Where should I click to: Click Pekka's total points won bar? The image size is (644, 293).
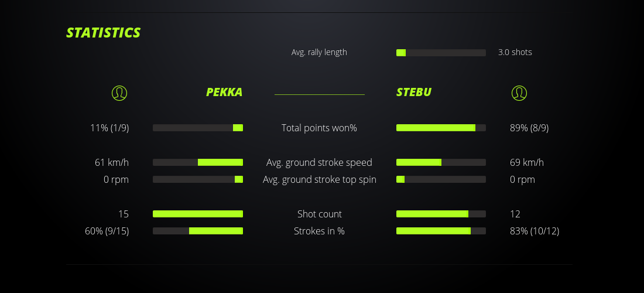click(x=198, y=128)
